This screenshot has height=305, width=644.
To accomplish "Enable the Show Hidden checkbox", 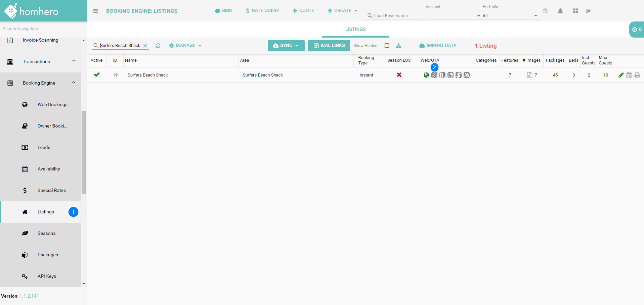I will 387,46.
